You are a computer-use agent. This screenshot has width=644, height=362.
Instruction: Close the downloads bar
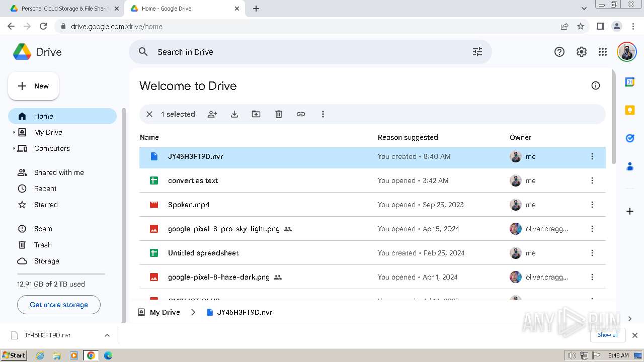(x=635, y=335)
